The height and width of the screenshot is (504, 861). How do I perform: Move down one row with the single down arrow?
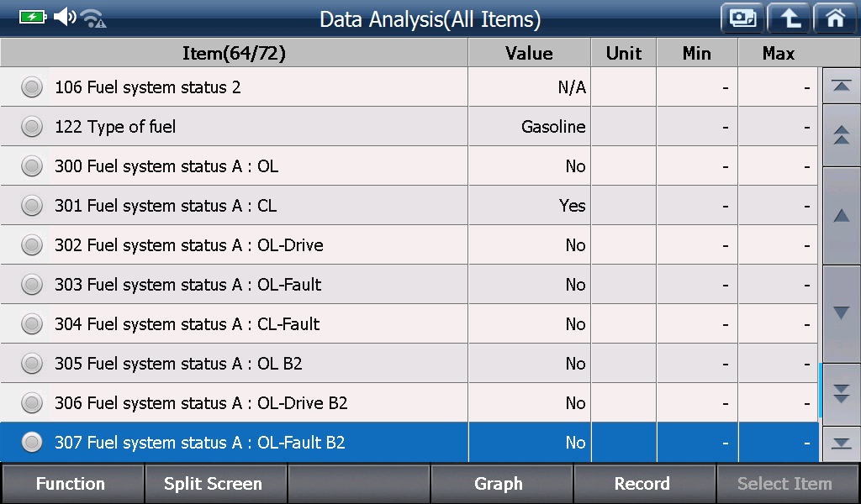point(841,313)
